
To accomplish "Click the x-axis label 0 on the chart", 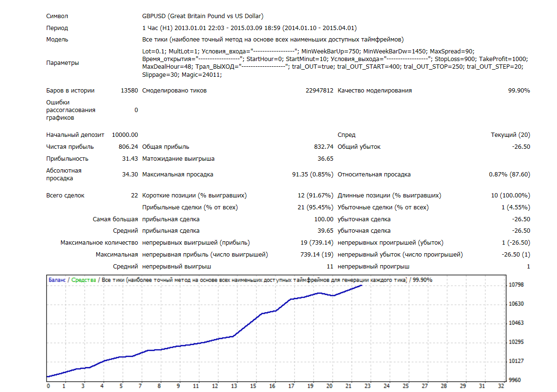I will (x=48, y=386).
